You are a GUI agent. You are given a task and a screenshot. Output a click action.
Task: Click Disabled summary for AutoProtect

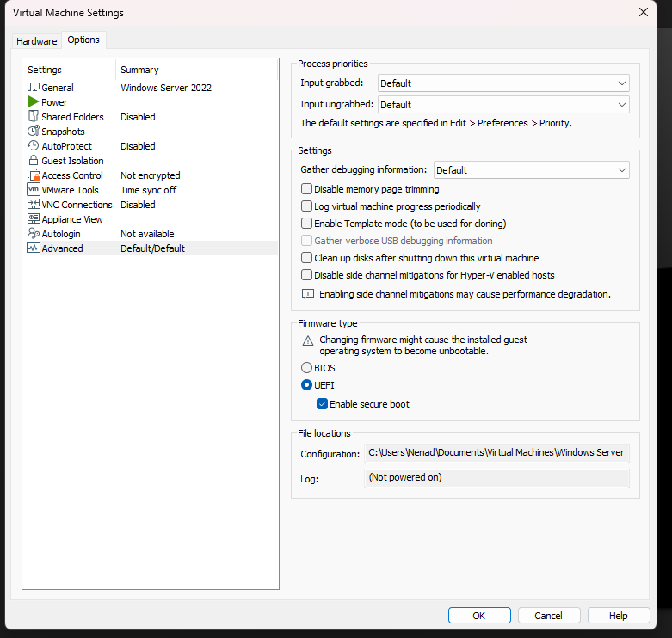click(138, 146)
